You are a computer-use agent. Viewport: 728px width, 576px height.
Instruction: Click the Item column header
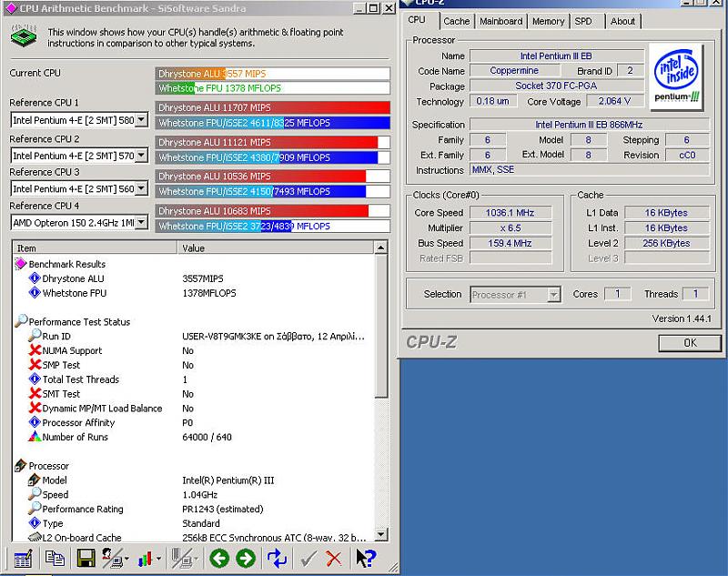(96, 248)
